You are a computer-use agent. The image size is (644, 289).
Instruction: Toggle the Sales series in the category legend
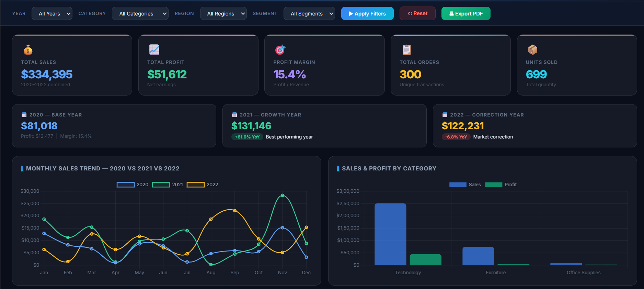click(x=465, y=185)
